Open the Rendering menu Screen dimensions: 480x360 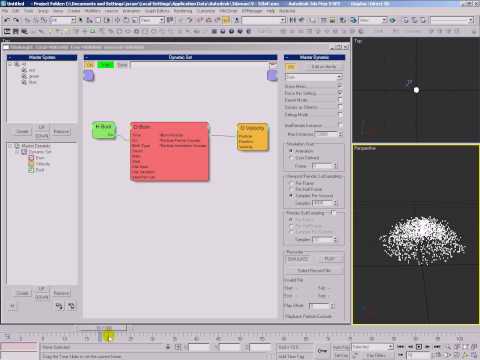click(x=183, y=11)
